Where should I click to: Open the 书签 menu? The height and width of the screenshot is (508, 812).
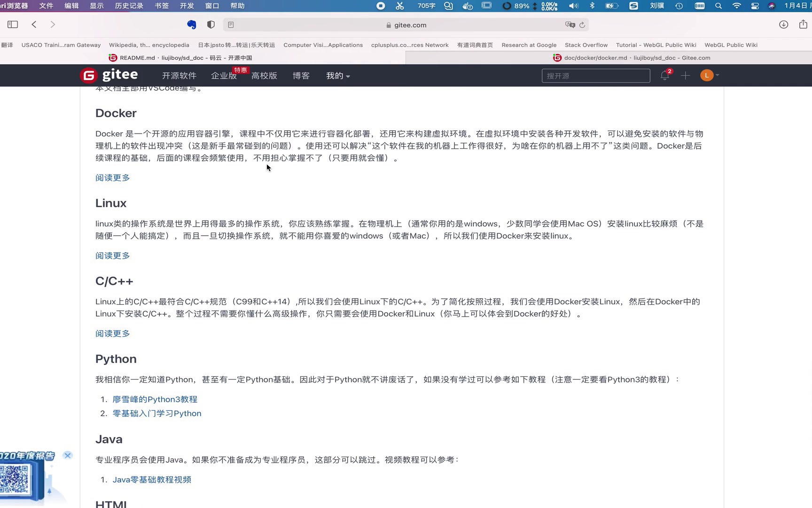[162, 6]
